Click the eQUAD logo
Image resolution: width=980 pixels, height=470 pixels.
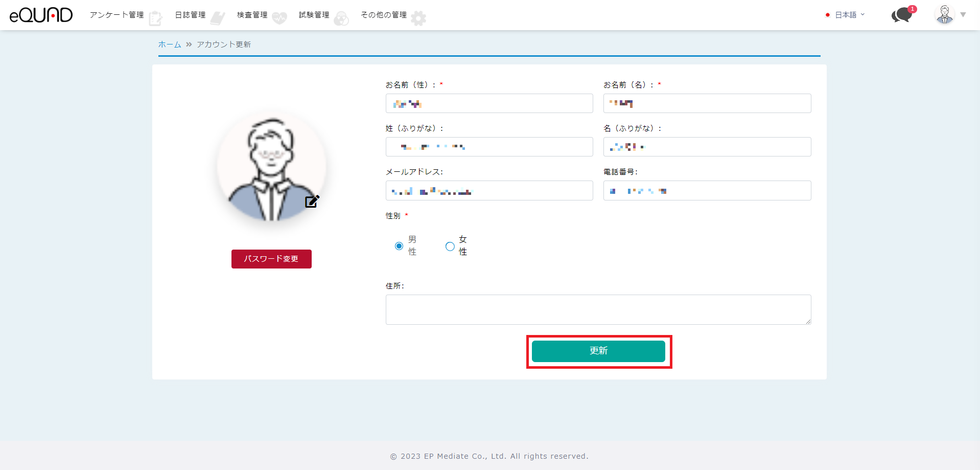click(41, 15)
